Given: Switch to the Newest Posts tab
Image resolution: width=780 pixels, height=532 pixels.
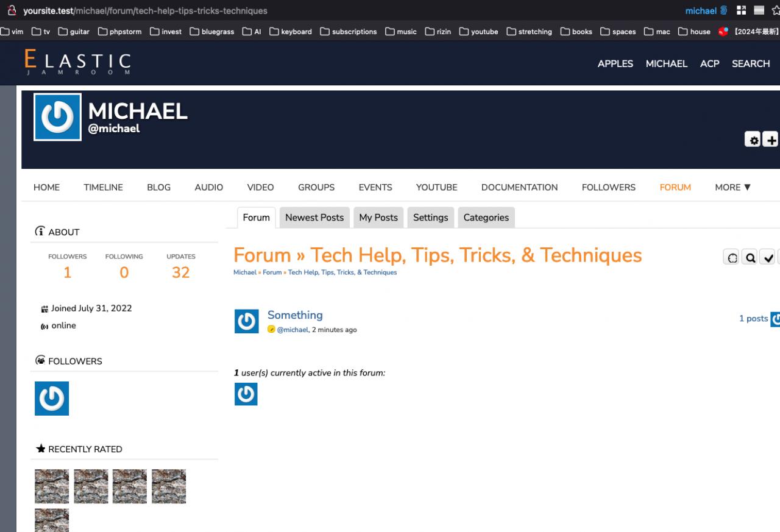Looking at the screenshot, I should (314, 218).
